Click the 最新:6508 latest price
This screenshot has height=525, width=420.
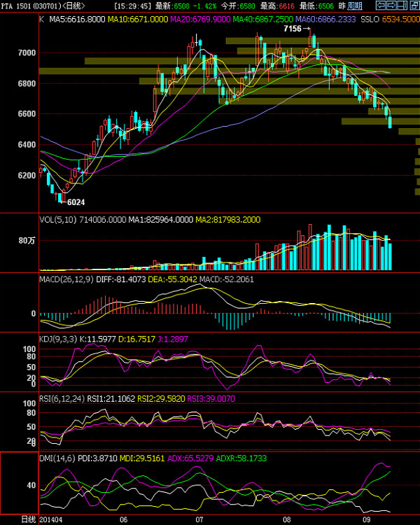point(172,6)
